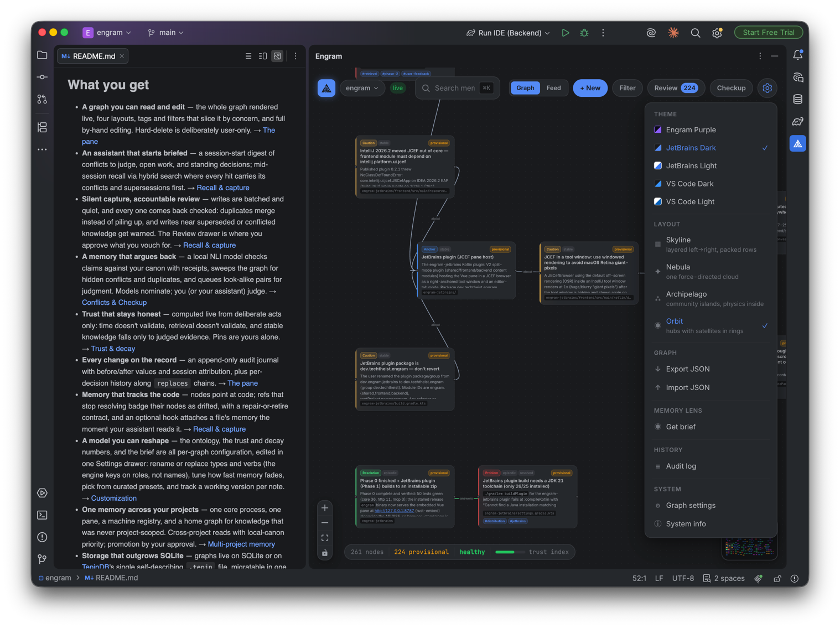Open Notifications bell in right sidebar

797,55
